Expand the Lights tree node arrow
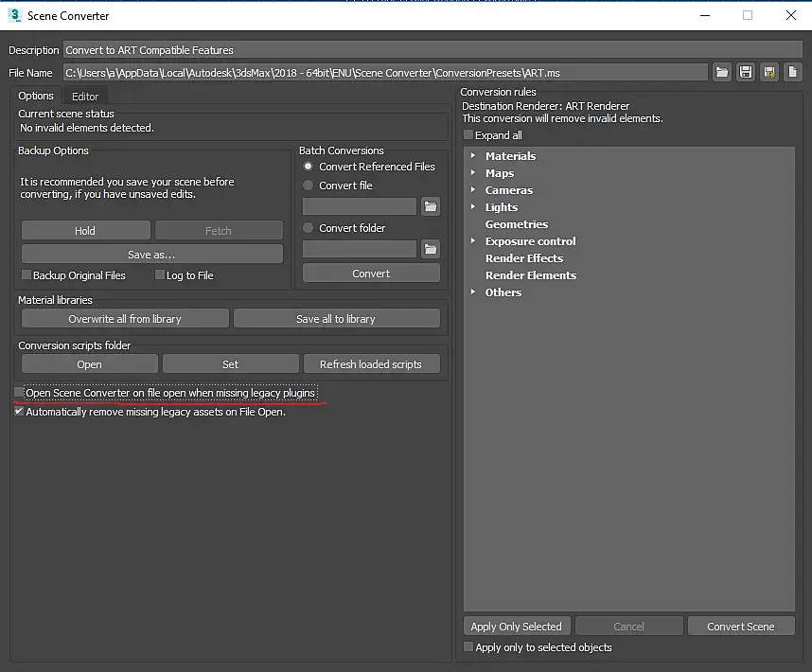 click(473, 206)
